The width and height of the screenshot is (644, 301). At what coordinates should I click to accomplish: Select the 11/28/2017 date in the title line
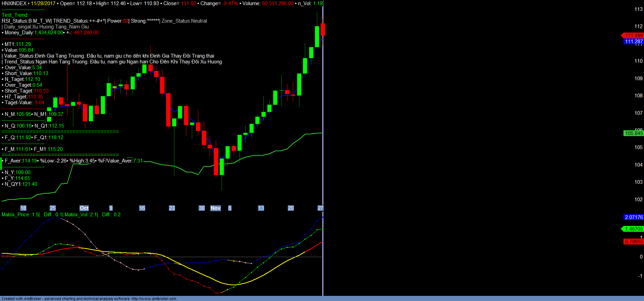pos(43,3)
